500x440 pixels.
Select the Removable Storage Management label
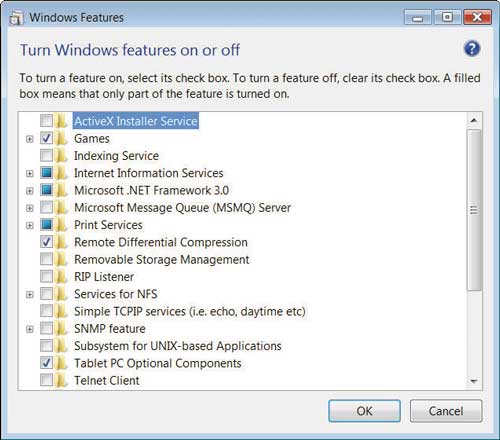[x=161, y=259]
